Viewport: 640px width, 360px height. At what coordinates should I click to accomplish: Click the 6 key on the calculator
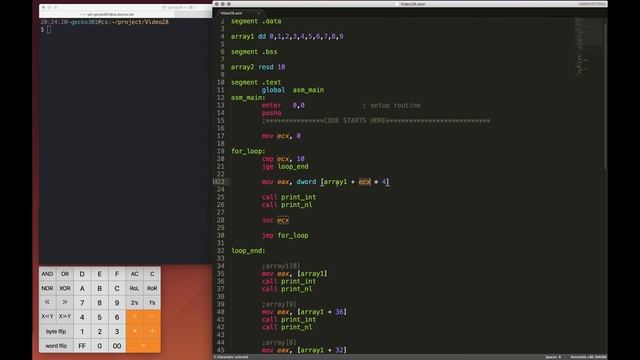tap(117, 317)
